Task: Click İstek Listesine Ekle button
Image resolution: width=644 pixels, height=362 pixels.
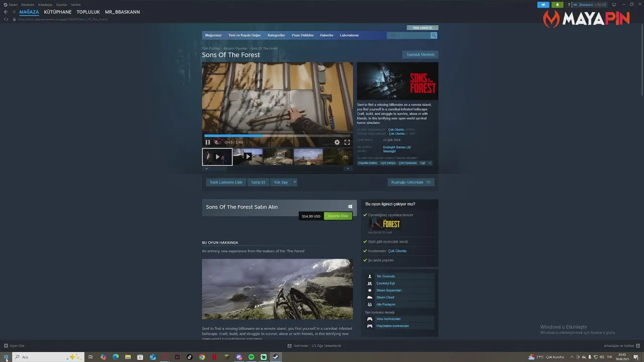Action: (226, 182)
